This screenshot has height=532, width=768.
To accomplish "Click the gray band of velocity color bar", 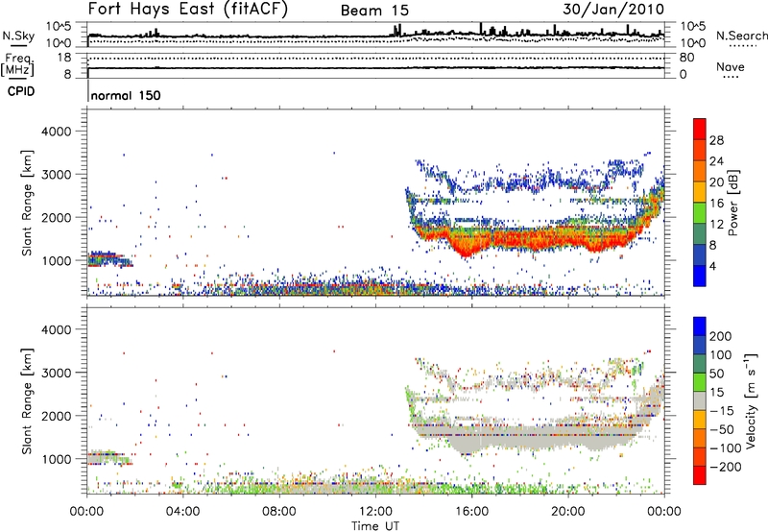I will point(700,400).
